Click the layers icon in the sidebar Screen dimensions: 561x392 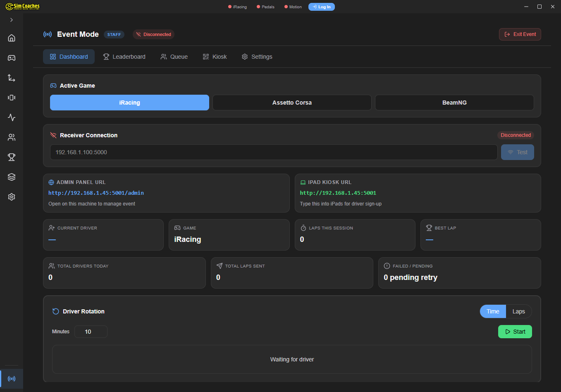11,177
